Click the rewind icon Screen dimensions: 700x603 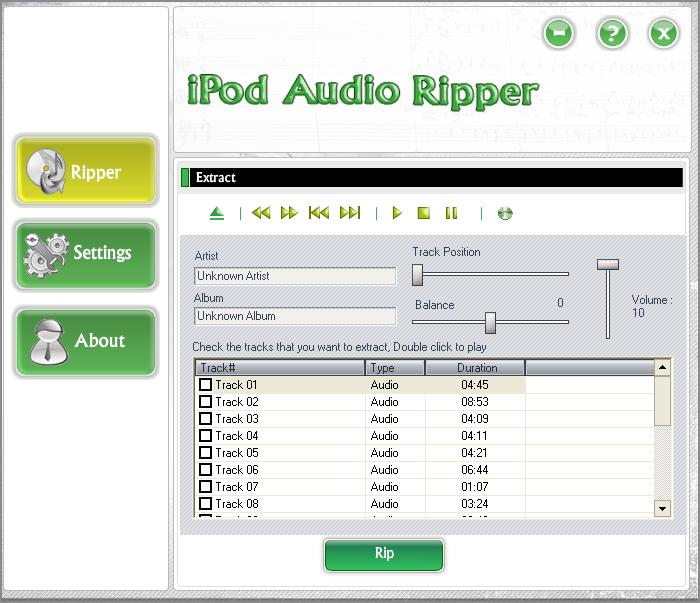pos(261,213)
